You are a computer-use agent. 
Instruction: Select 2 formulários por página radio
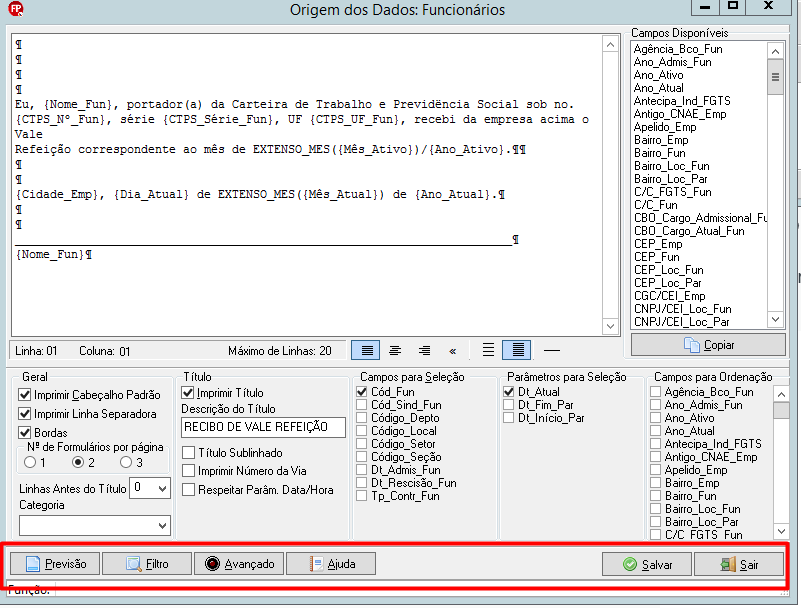(78, 462)
